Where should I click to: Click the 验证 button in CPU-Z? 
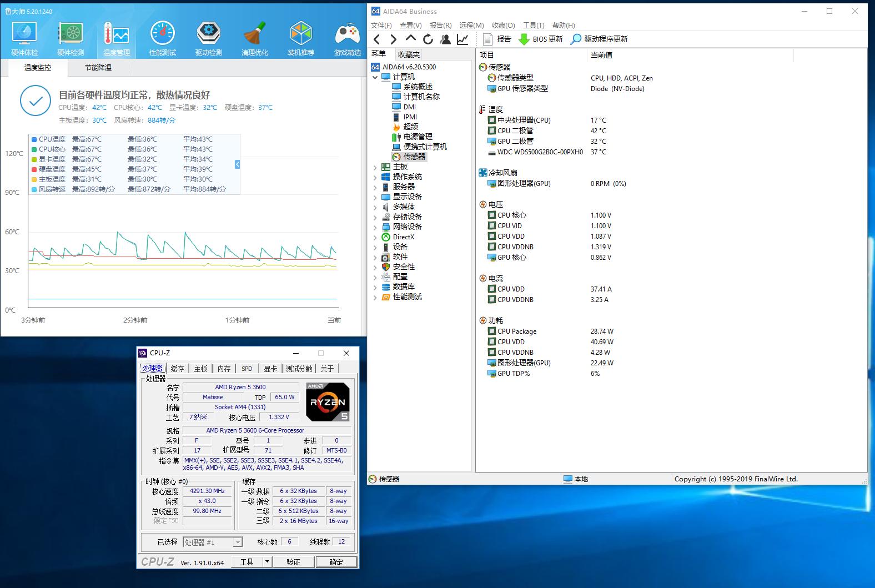point(293,562)
